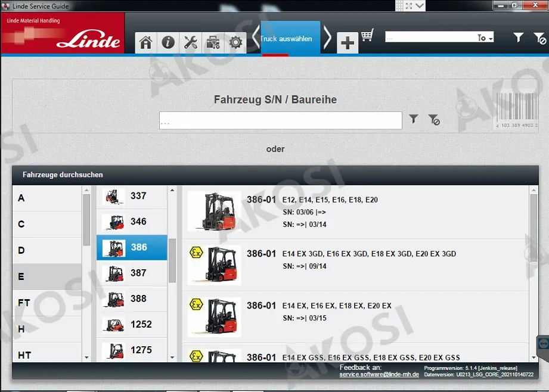Click the Ex badge on the 3GD entry
Viewport: 549px width, 392px height.
pyautogui.click(x=196, y=253)
